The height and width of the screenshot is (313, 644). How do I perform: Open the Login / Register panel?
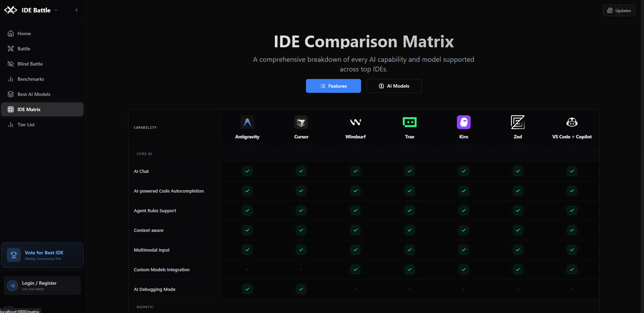point(42,285)
